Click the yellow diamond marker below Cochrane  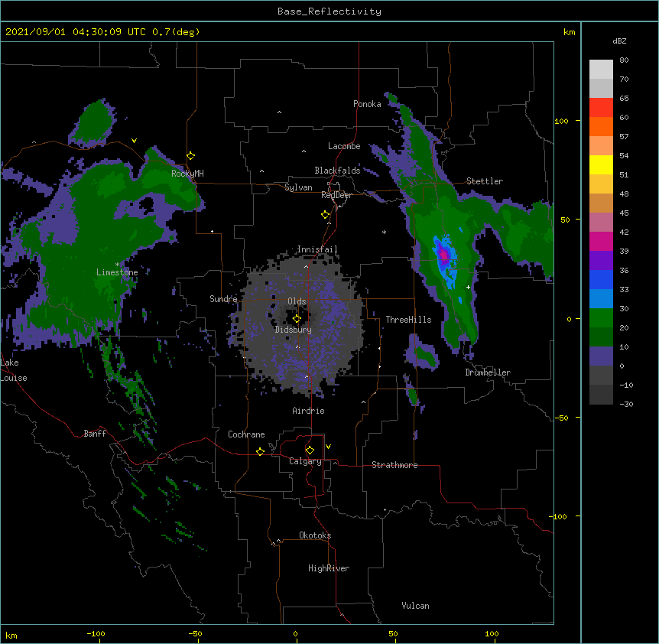coord(260,451)
